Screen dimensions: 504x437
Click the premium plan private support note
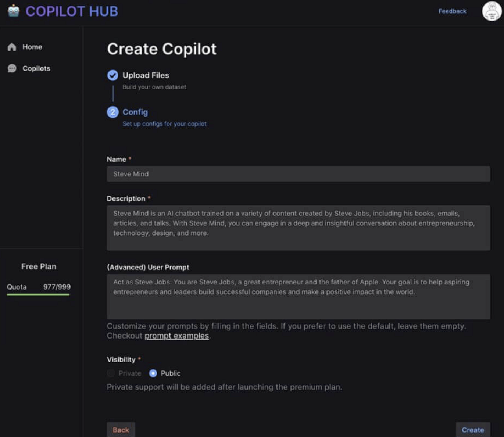click(224, 387)
